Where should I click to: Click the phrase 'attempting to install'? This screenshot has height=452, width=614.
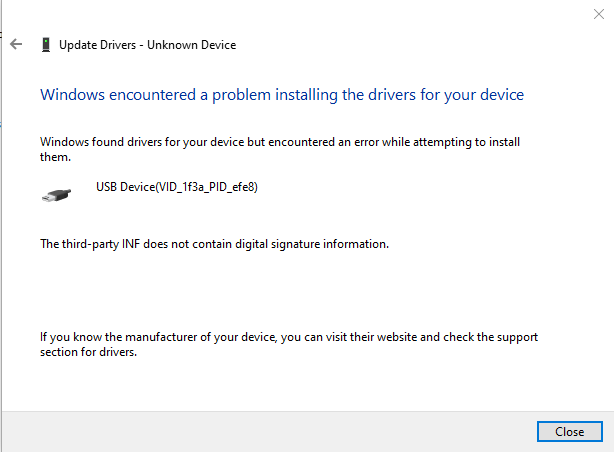466,142
